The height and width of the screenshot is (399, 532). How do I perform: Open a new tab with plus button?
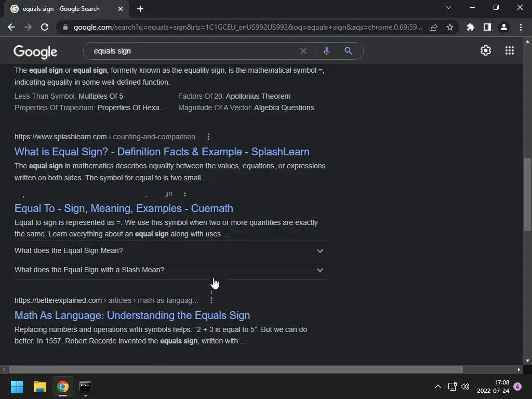(x=140, y=9)
